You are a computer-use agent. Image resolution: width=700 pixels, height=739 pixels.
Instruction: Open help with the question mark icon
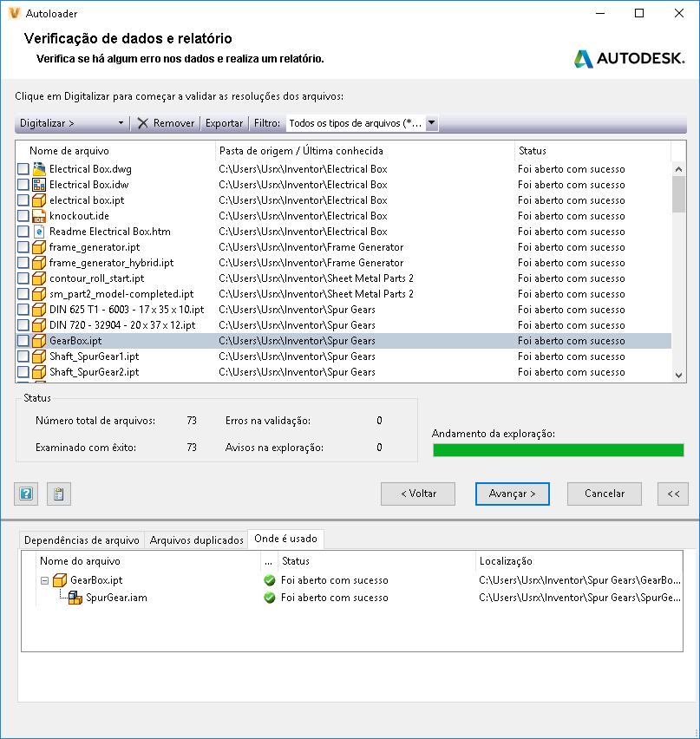pos(26,494)
